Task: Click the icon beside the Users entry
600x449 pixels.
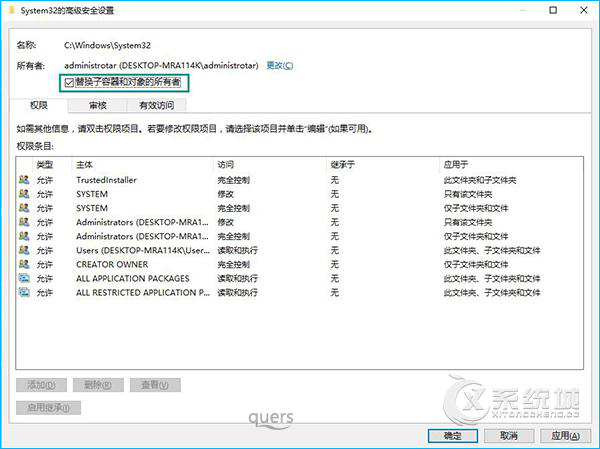Action: click(24, 250)
